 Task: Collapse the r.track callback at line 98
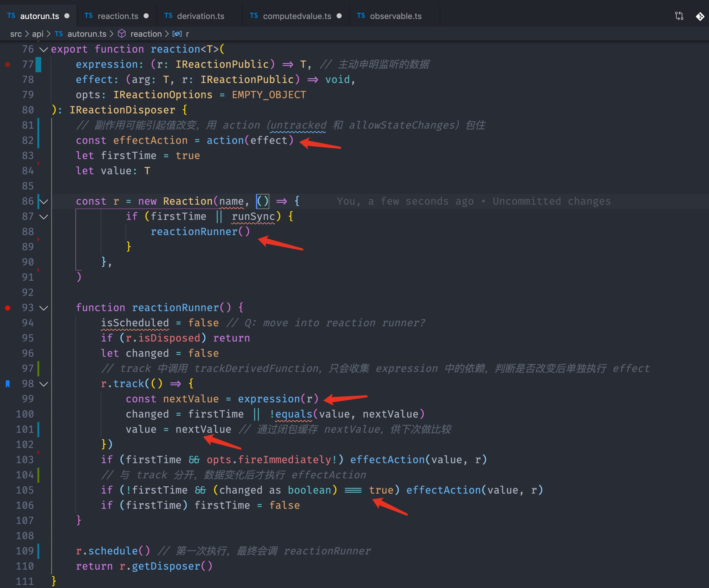click(43, 384)
